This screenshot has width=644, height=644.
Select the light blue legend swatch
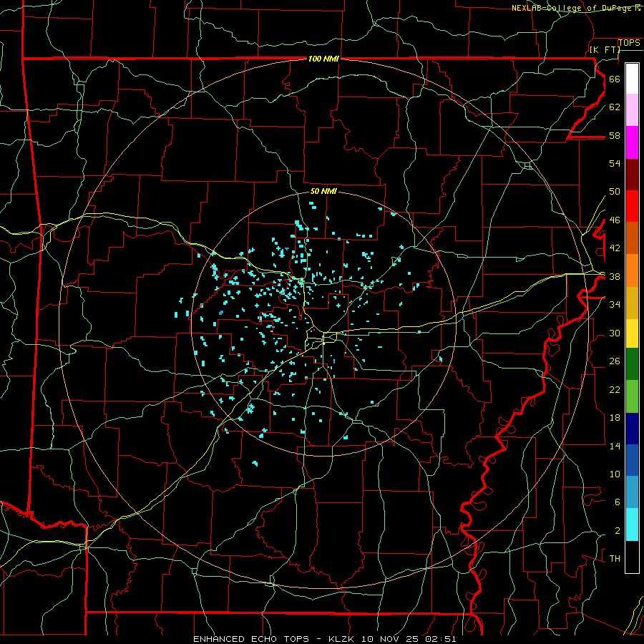632,492
